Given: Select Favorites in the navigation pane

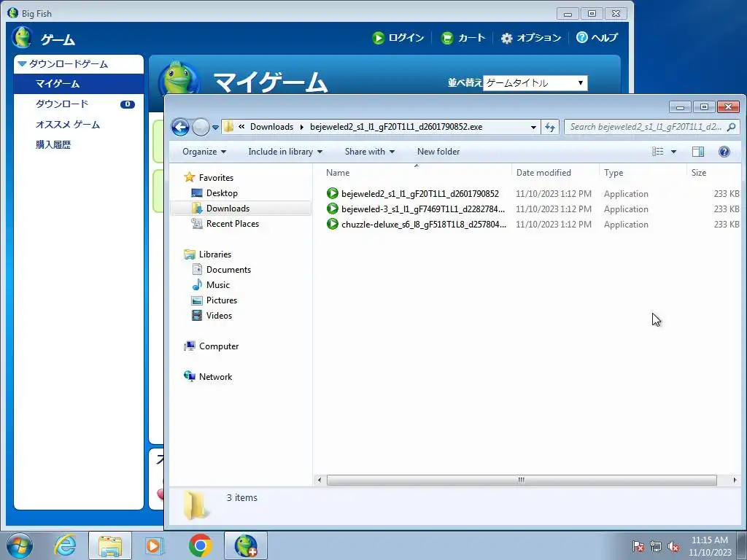Looking at the screenshot, I should (x=216, y=178).
